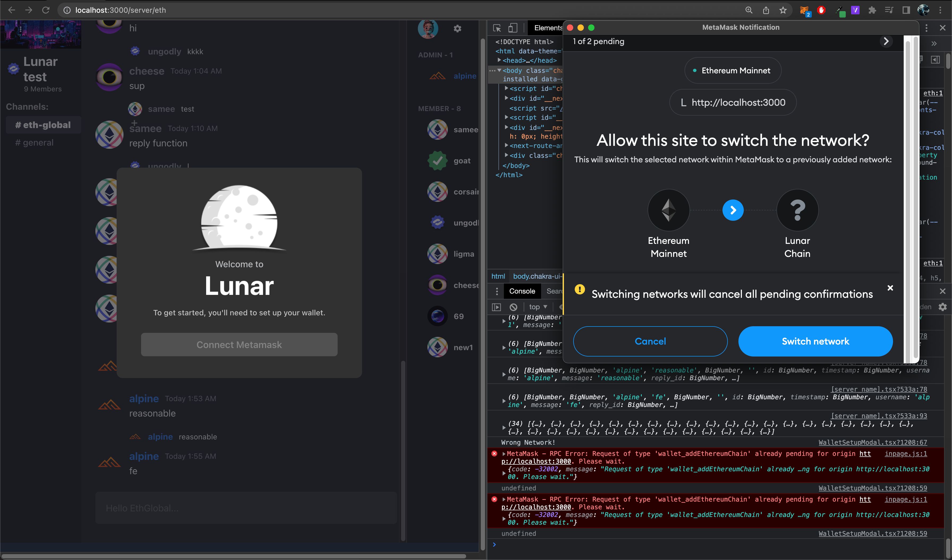This screenshot has height=560, width=952.
Task: Expand the head element node
Action: (x=499, y=60)
